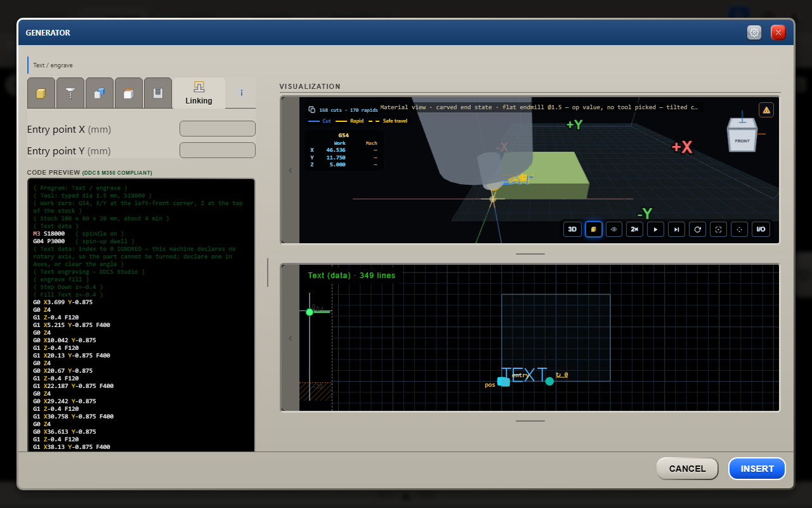Change the 2x playback speed
812x508 pixels.
pyautogui.click(x=634, y=229)
